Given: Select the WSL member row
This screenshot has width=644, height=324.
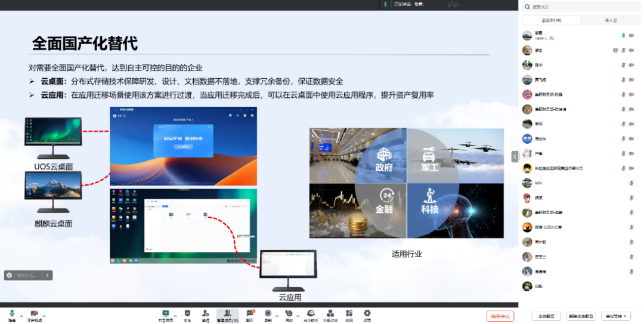Looking at the screenshot, I should click(x=581, y=183).
